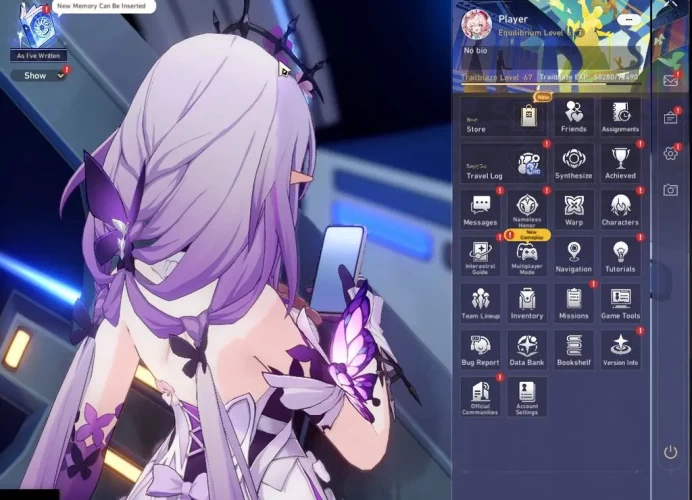Click the New Memory Can Be Inserted bubble
692x500 pixels.
[x=104, y=6]
